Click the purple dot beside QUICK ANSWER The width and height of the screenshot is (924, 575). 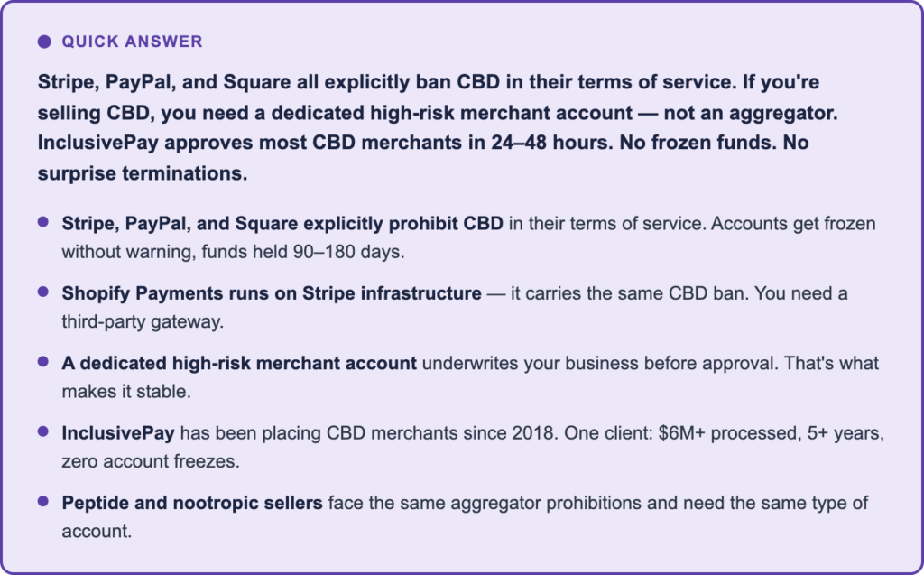[x=44, y=42]
